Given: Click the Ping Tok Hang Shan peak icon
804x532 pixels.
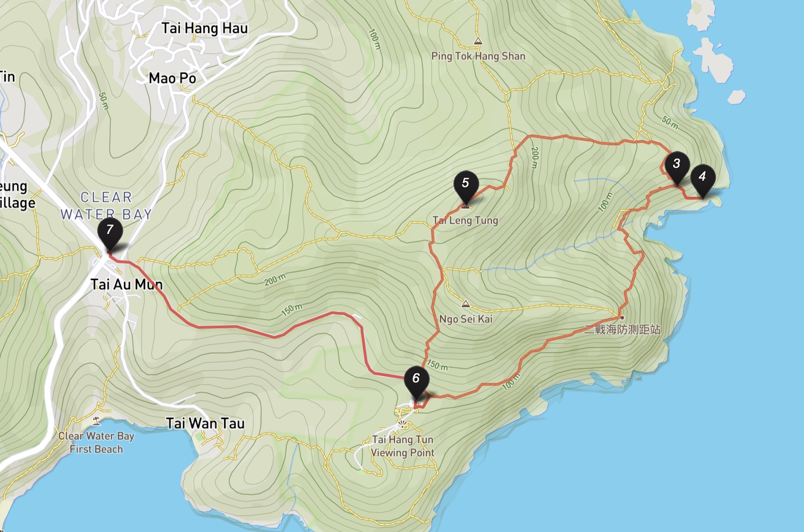Looking at the screenshot, I should (x=478, y=41).
